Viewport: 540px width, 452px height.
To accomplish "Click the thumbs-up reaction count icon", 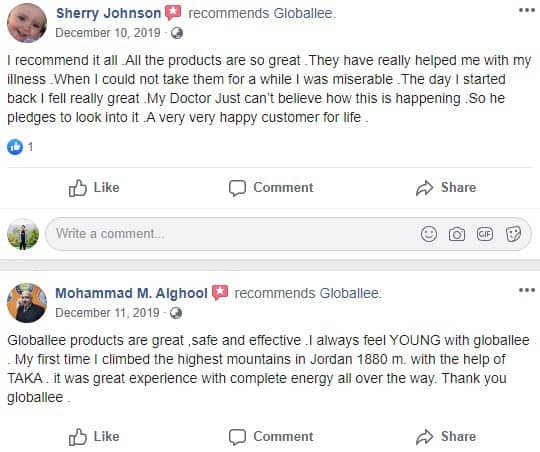I will pyautogui.click(x=15, y=147).
